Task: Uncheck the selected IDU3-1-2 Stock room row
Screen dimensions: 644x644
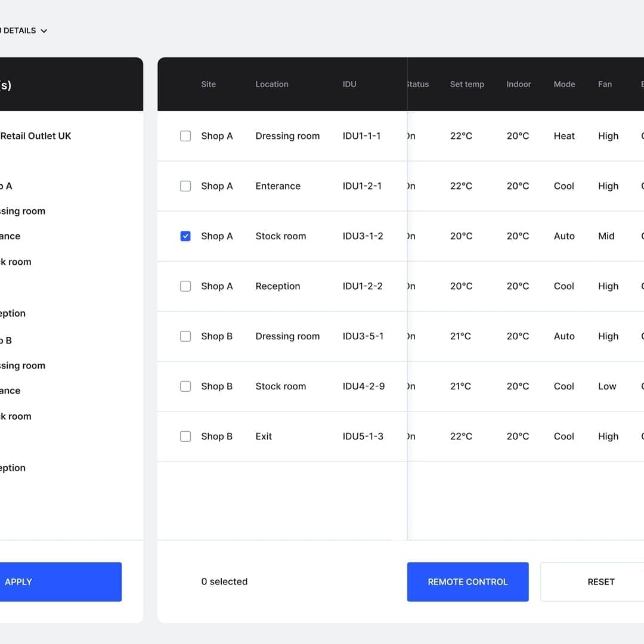Action: [185, 236]
